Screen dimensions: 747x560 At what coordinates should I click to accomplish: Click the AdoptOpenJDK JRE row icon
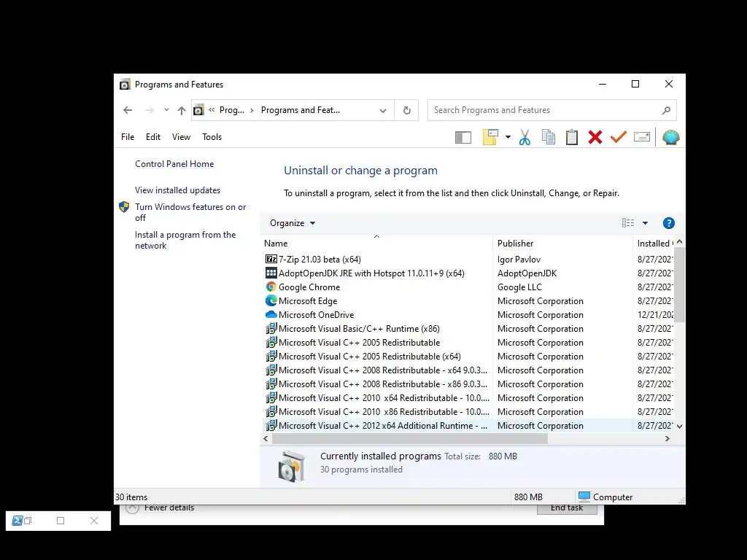(x=271, y=273)
